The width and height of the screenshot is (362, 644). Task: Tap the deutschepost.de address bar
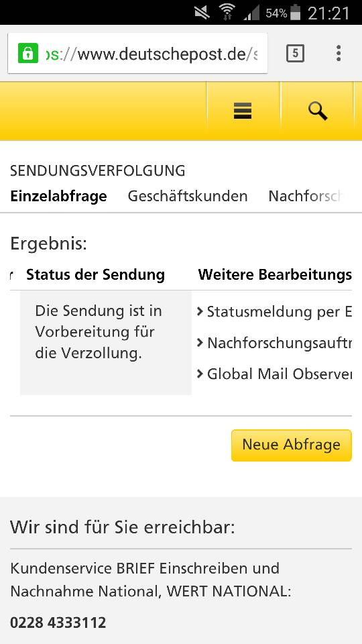point(137,54)
